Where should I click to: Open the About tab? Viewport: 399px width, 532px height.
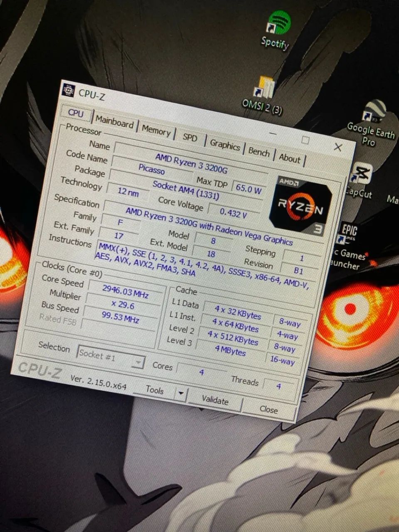pyautogui.click(x=290, y=158)
